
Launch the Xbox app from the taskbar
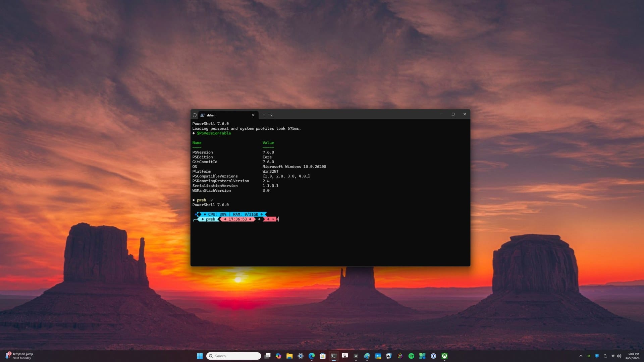445,356
